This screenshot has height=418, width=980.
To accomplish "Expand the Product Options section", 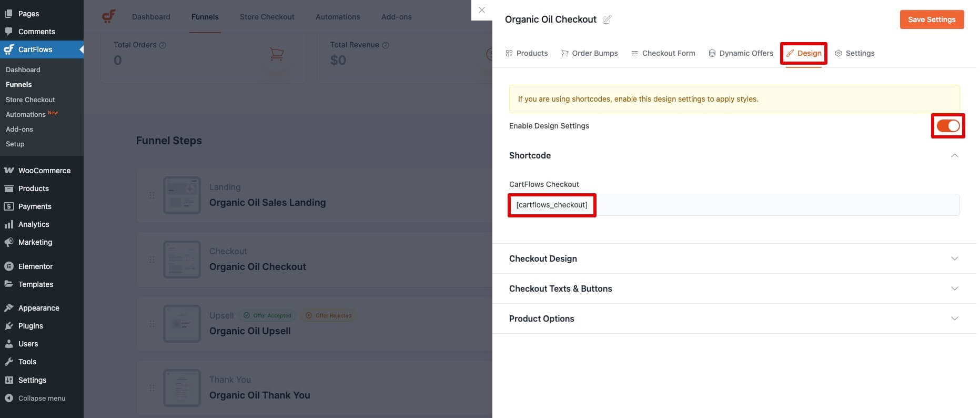I will pos(734,319).
